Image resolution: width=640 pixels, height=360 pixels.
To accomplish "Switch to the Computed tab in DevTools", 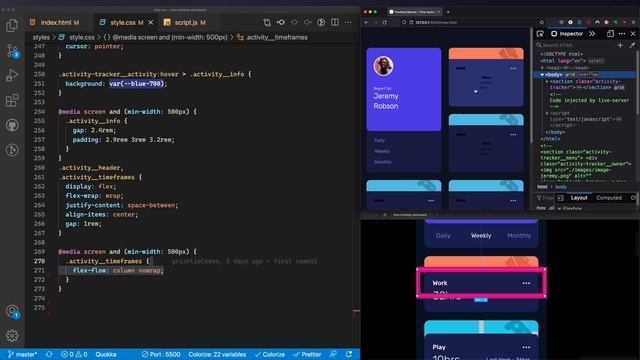I will pyautogui.click(x=609, y=198).
